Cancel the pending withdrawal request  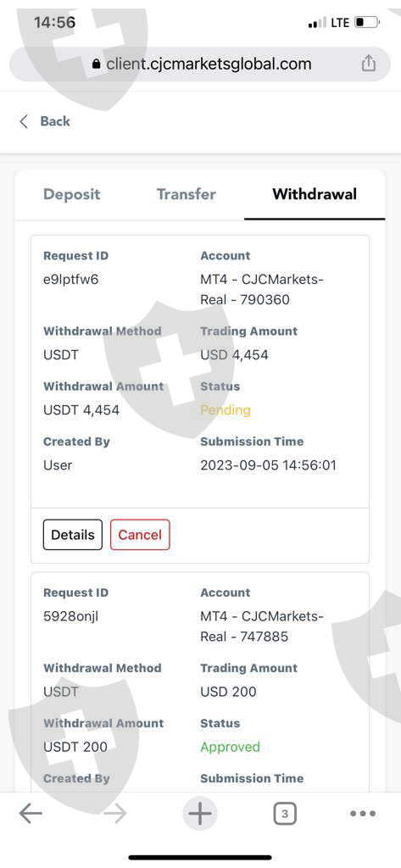[x=140, y=535]
